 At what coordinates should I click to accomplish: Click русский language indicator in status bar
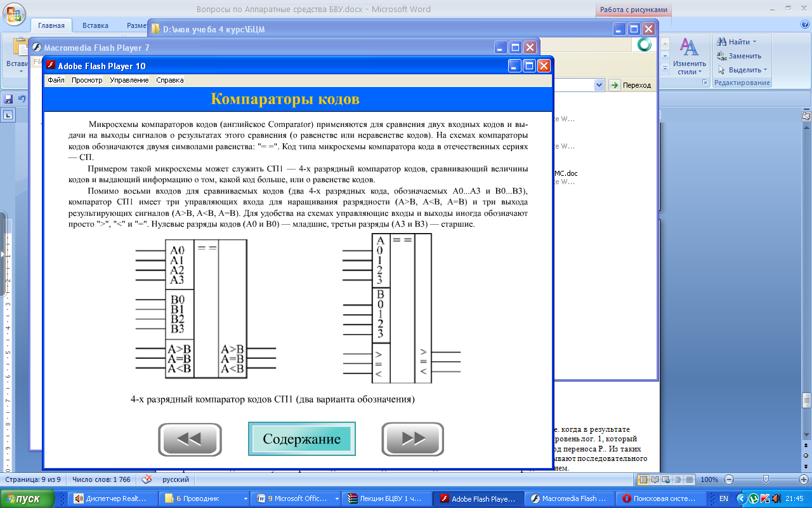(x=176, y=480)
